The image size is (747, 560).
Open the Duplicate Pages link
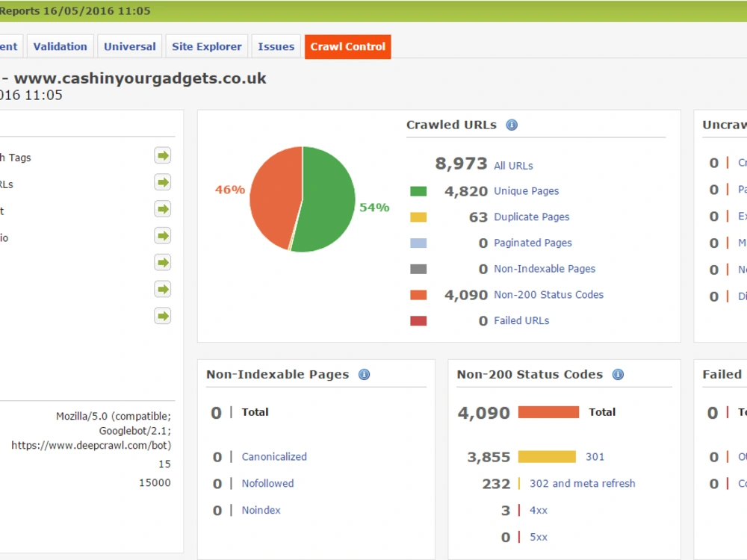(x=531, y=217)
